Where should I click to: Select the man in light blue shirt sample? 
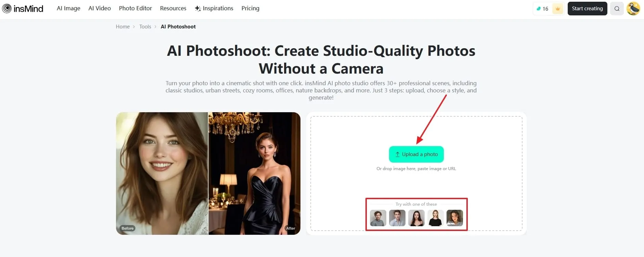pyautogui.click(x=397, y=218)
